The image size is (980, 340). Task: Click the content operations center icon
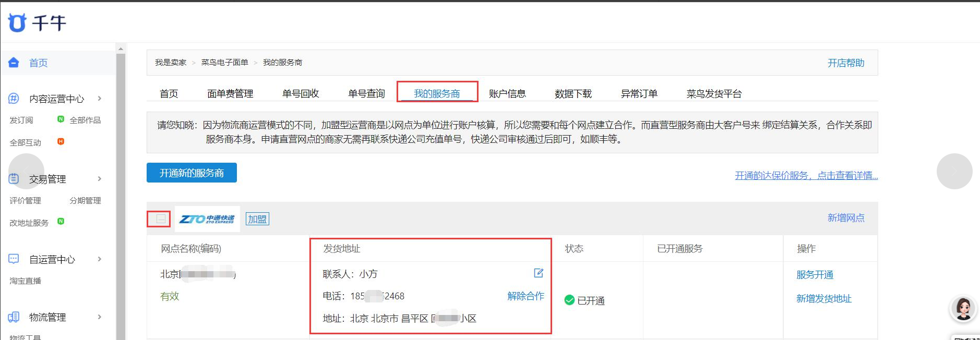coord(14,99)
